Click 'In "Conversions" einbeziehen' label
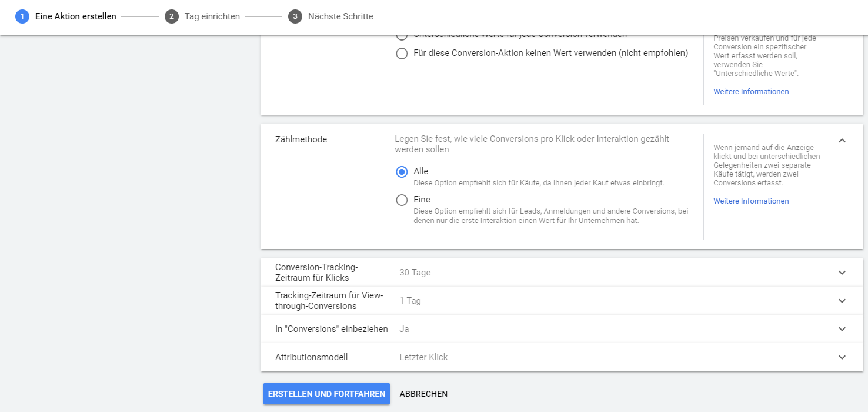Viewport: 868px width, 412px height. coord(332,329)
